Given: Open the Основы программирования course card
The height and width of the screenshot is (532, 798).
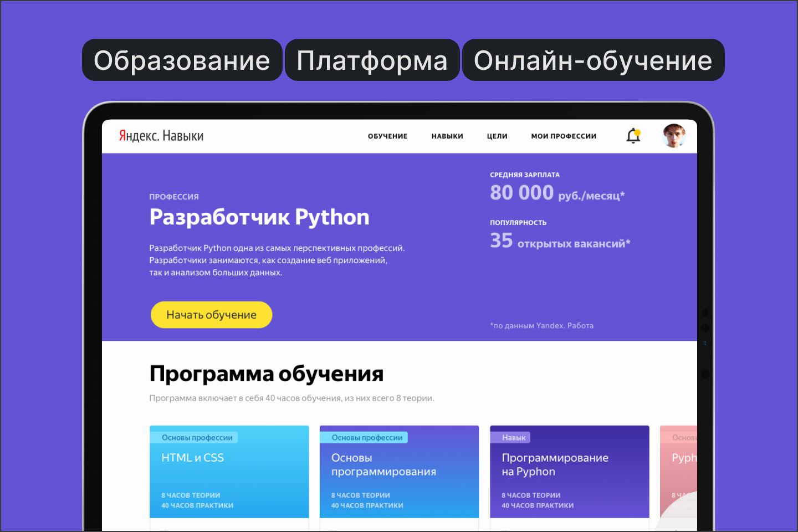Looking at the screenshot, I should [399, 472].
